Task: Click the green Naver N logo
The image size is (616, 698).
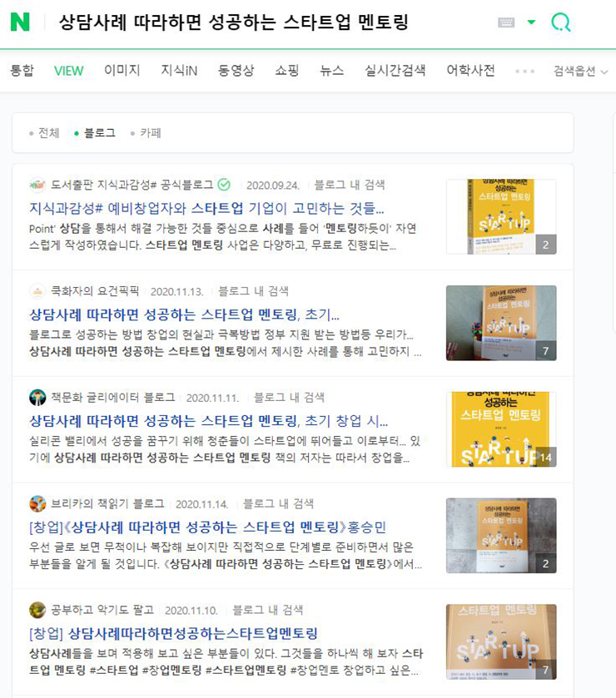Action: click(x=20, y=22)
